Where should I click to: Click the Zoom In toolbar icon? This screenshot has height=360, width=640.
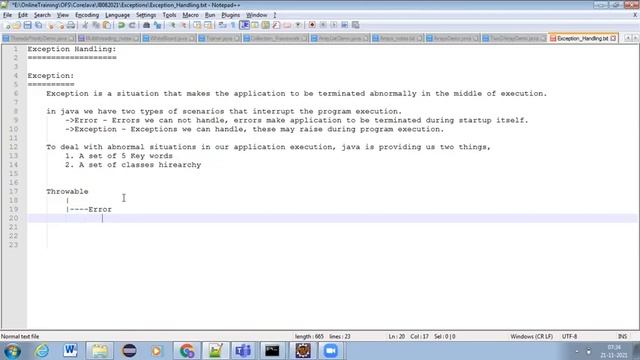click(x=173, y=25)
